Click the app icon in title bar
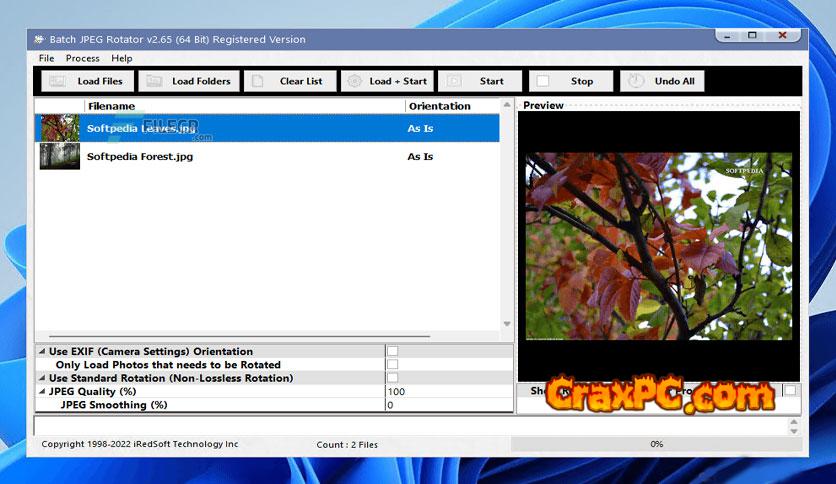 39,39
